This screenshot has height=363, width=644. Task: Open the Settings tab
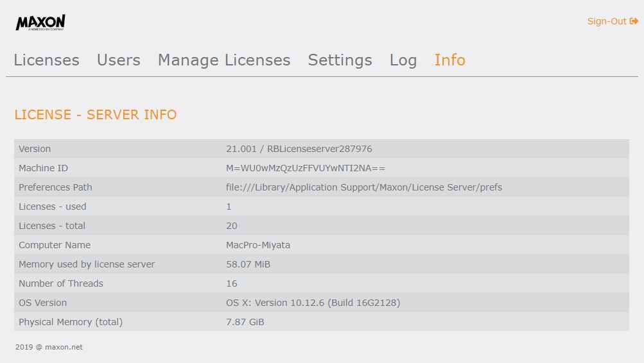[340, 60]
